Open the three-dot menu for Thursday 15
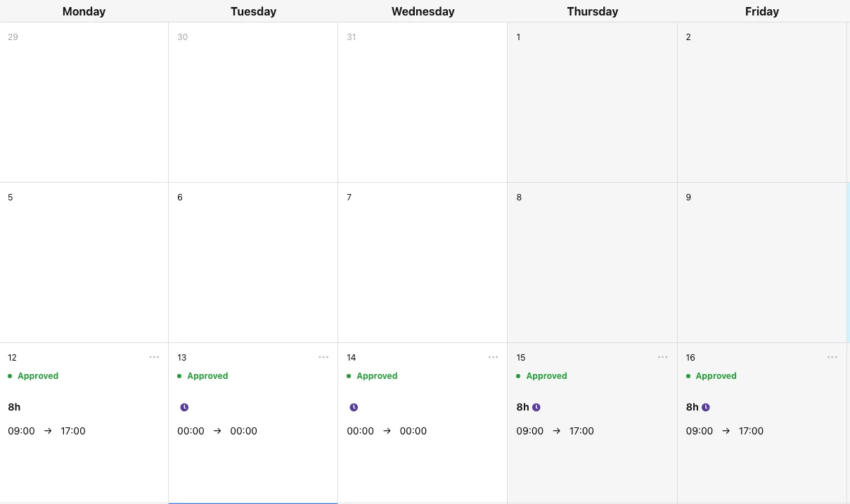The image size is (850, 504). click(662, 357)
